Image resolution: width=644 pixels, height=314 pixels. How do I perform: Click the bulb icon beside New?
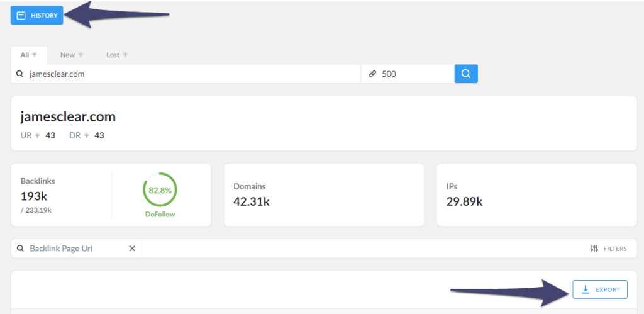point(80,55)
